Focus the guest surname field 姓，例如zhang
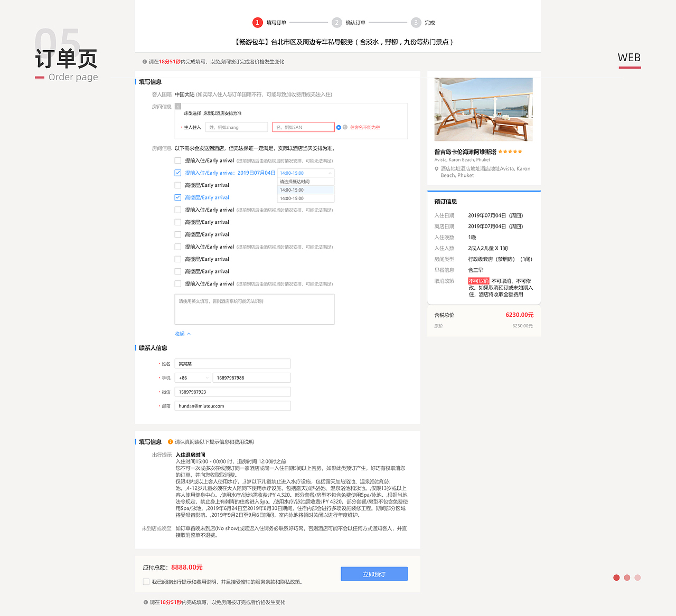 (237, 127)
